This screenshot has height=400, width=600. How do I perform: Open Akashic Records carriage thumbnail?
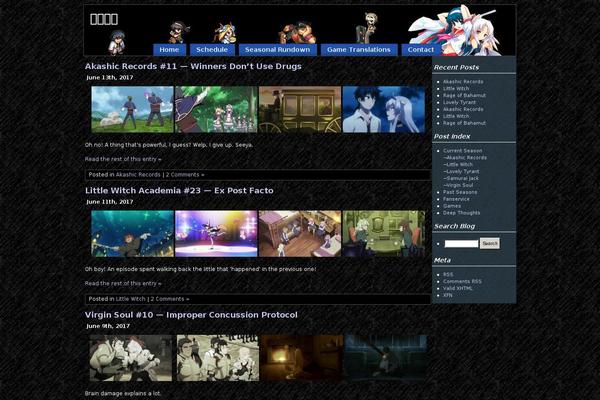click(x=300, y=109)
